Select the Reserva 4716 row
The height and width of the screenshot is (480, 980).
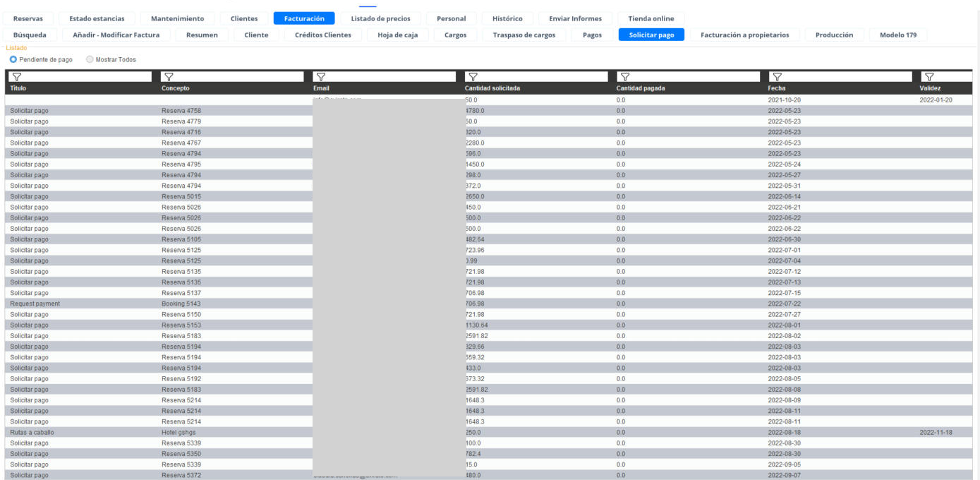489,132
